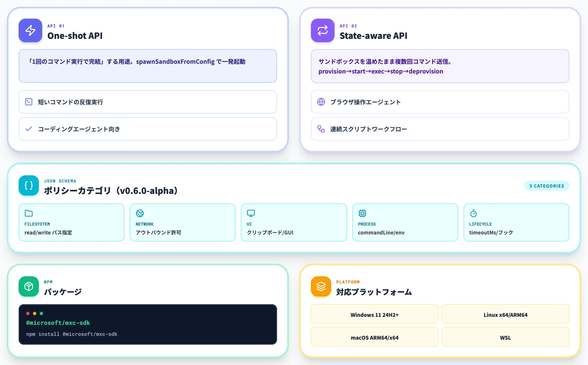Click the ポリシーカテゴリ (v0.6.0-alpha) heading

(x=111, y=191)
